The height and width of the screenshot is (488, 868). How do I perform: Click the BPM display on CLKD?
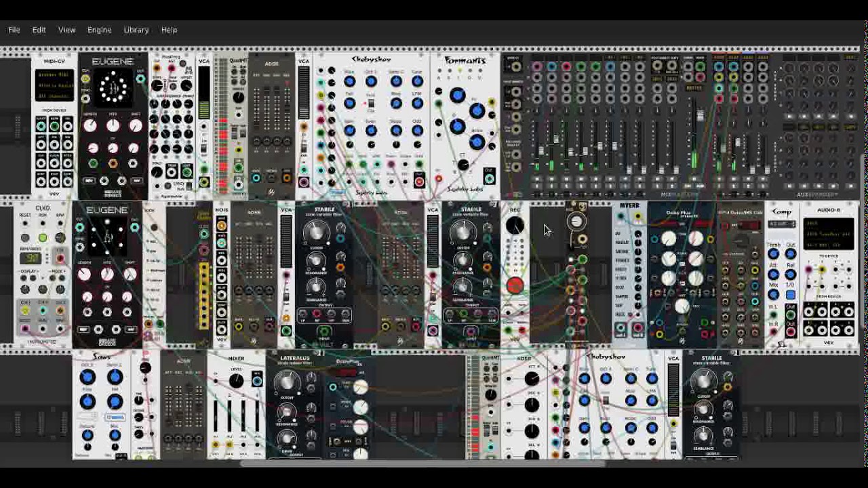[30, 258]
